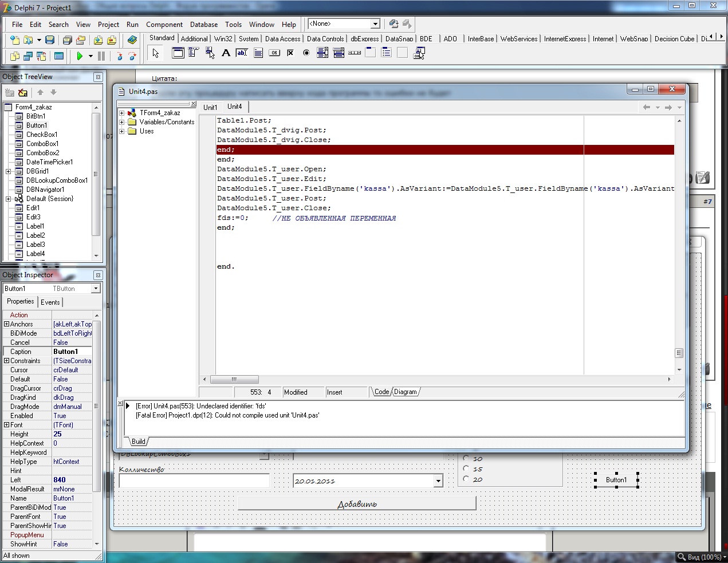The image size is (728, 563).
Task: Pick the ScrollBar component in the palette
Action: 355,53
